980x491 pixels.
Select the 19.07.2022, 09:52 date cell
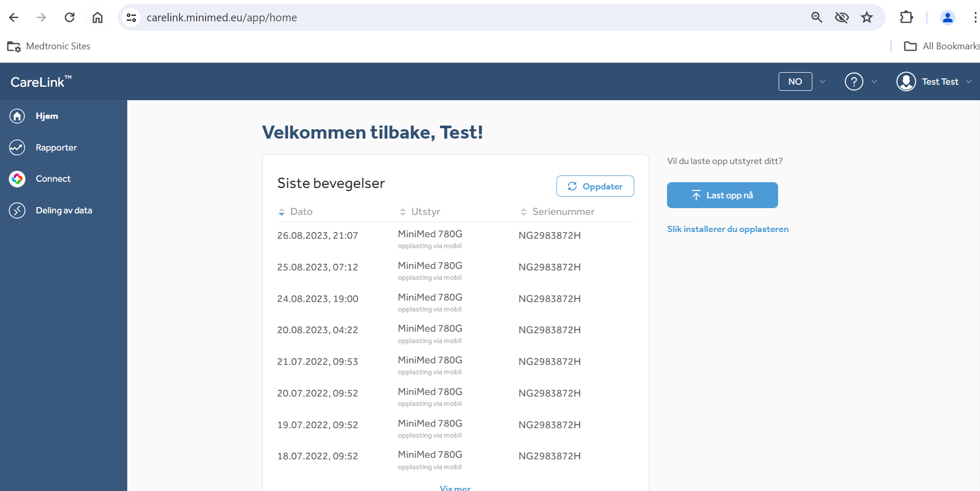click(318, 425)
